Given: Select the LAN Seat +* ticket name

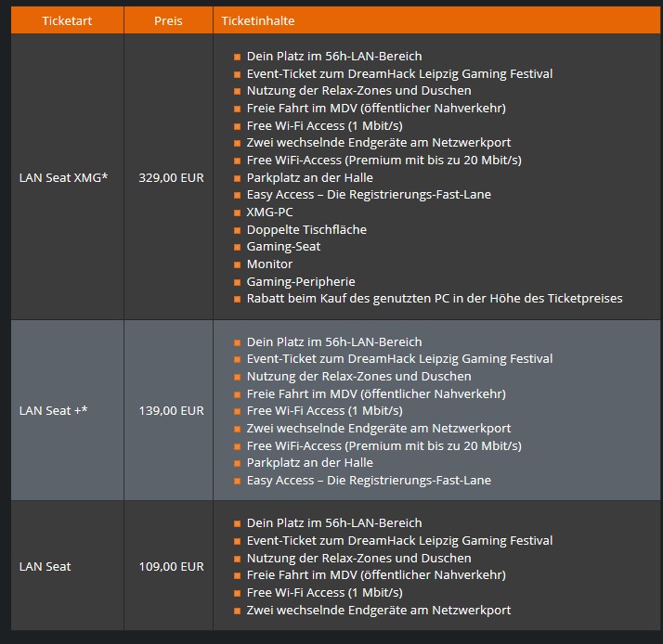Looking at the screenshot, I should [54, 410].
